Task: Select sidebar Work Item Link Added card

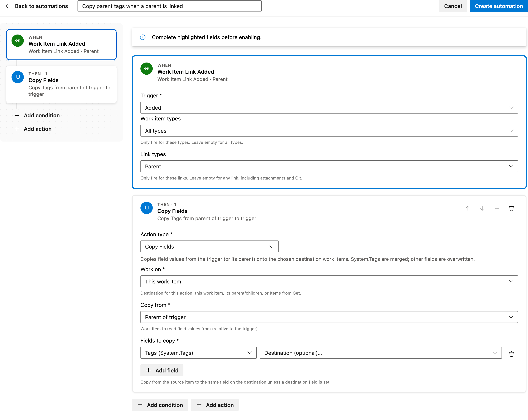Action: [61, 44]
